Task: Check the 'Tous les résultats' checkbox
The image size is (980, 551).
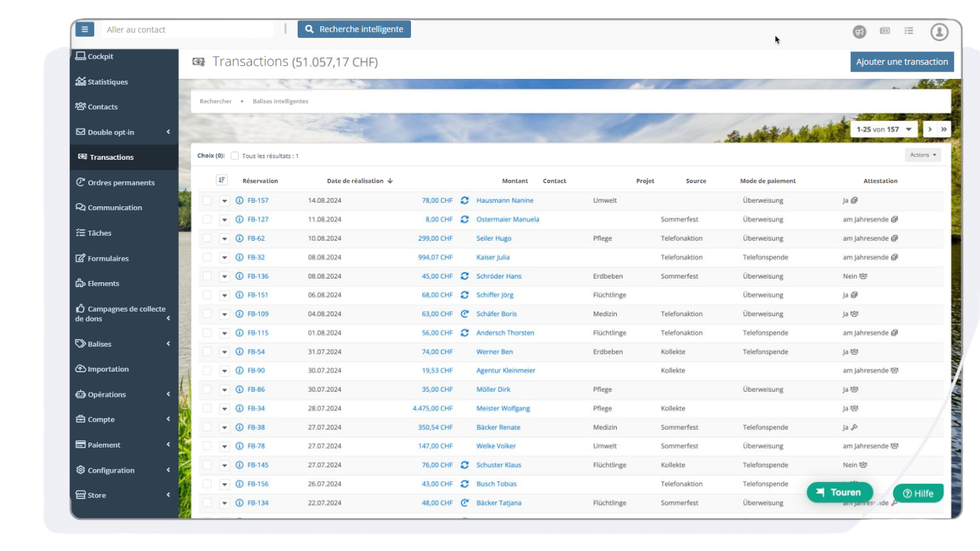Action: [235, 156]
